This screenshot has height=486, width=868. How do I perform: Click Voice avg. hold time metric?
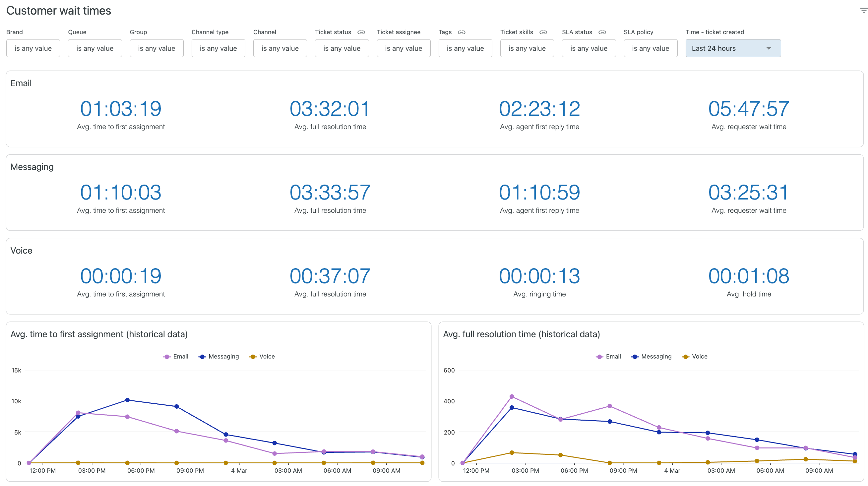(748, 276)
